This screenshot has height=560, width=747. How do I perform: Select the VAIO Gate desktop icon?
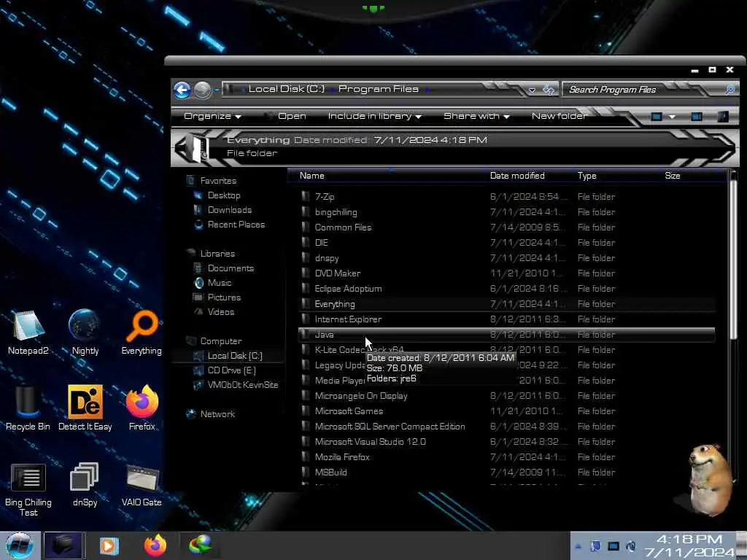[142, 484]
